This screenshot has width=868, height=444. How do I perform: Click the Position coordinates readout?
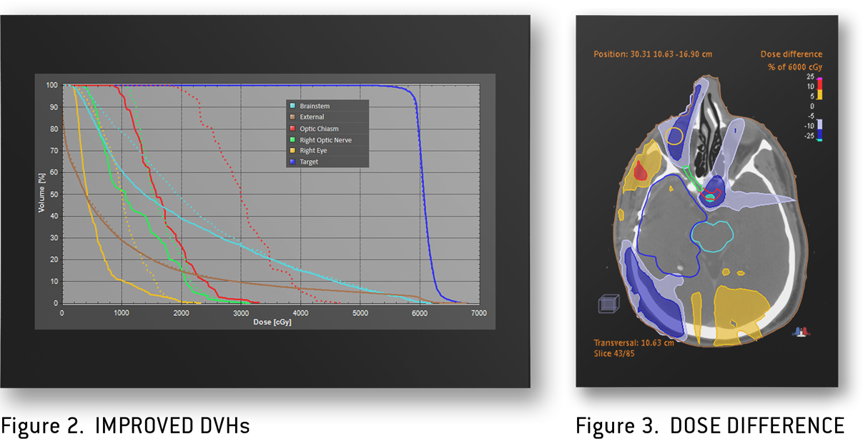[652, 54]
